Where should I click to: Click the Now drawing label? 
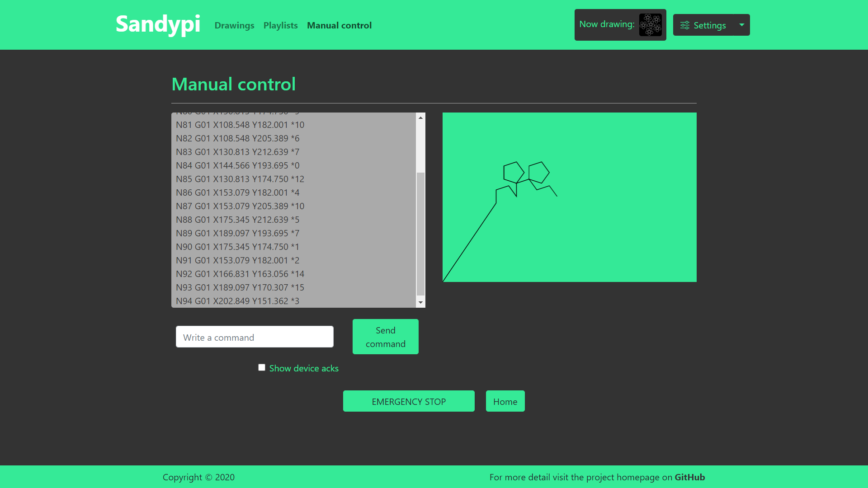(x=606, y=24)
